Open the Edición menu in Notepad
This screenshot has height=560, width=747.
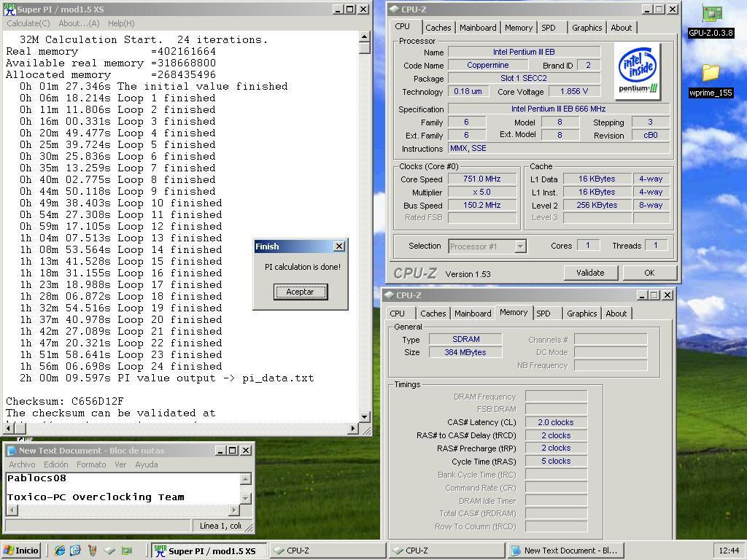55,464
